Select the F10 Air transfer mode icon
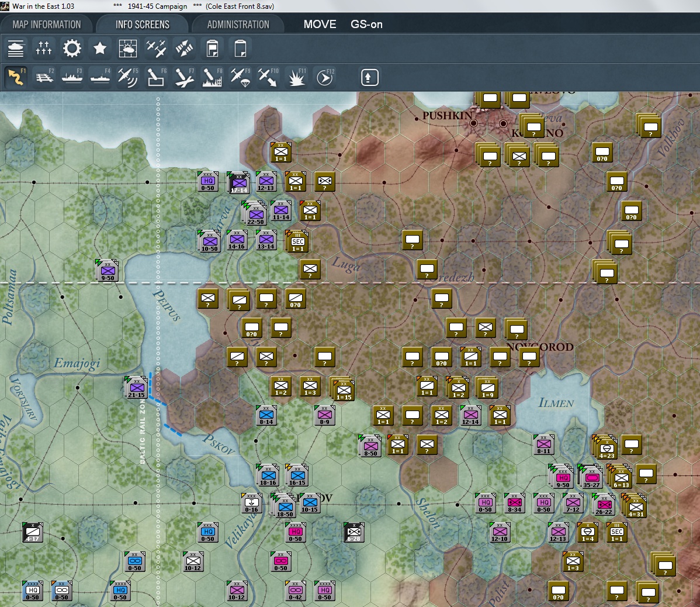Screen dimensions: 700x607 pos(268,77)
